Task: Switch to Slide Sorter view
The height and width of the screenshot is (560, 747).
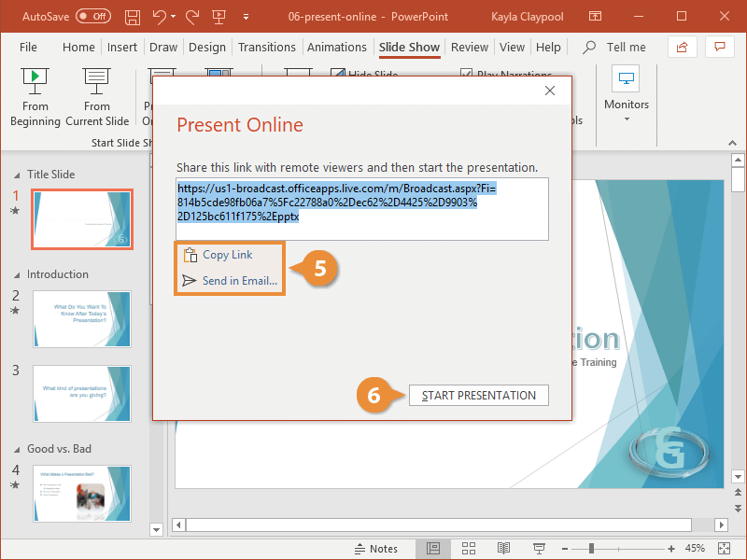Action: coord(469,548)
